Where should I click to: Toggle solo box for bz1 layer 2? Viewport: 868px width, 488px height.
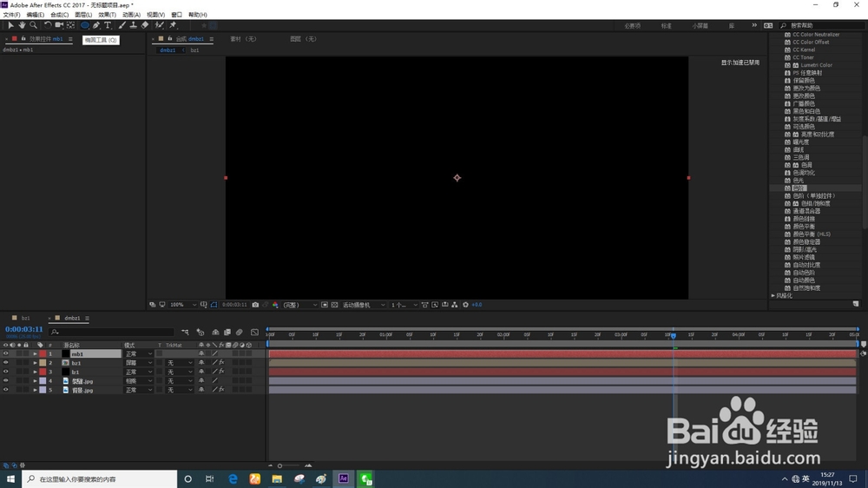coord(19,363)
